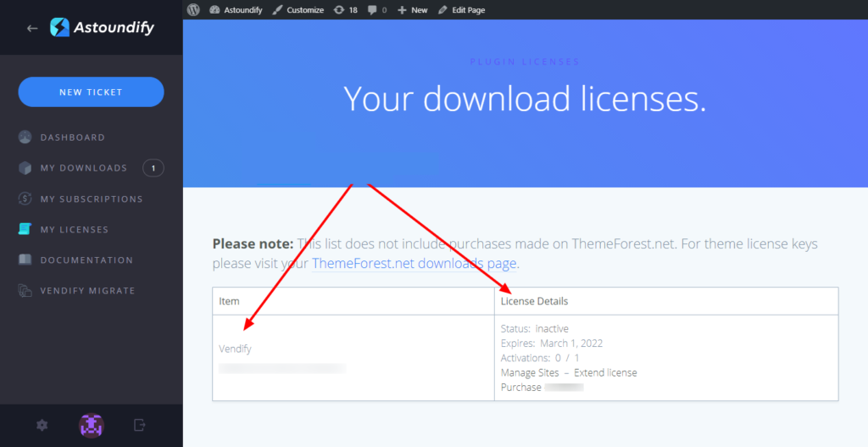The height and width of the screenshot is (447, 868).
Task: Go to Dashboard menu item
Action: (x=73, y=137)
